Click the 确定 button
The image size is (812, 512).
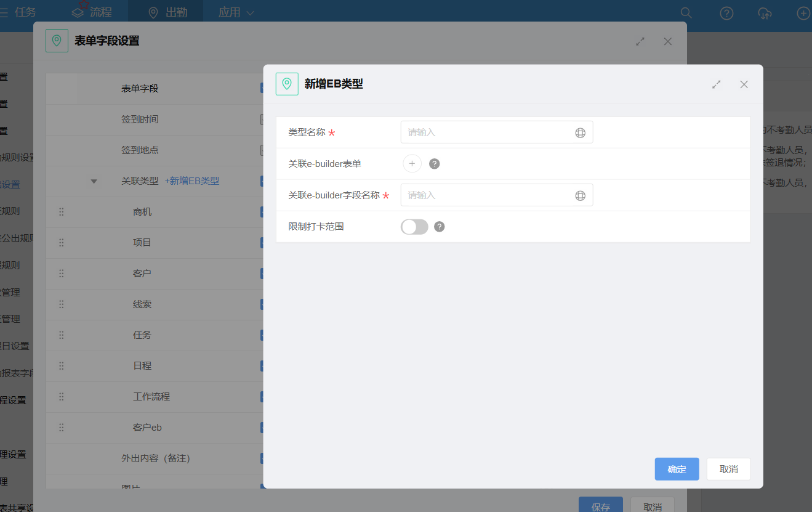click(x=677, y=469)
